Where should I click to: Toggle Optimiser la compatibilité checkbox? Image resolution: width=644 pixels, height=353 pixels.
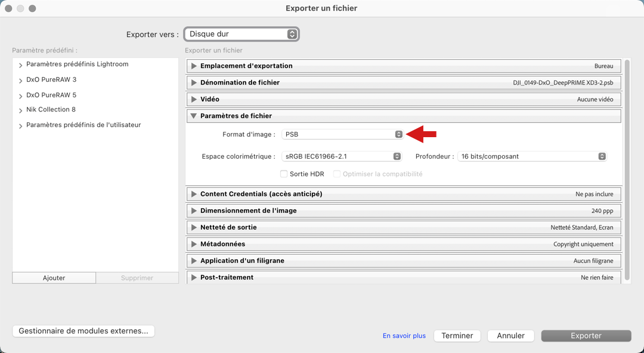(x=337, y=174)
